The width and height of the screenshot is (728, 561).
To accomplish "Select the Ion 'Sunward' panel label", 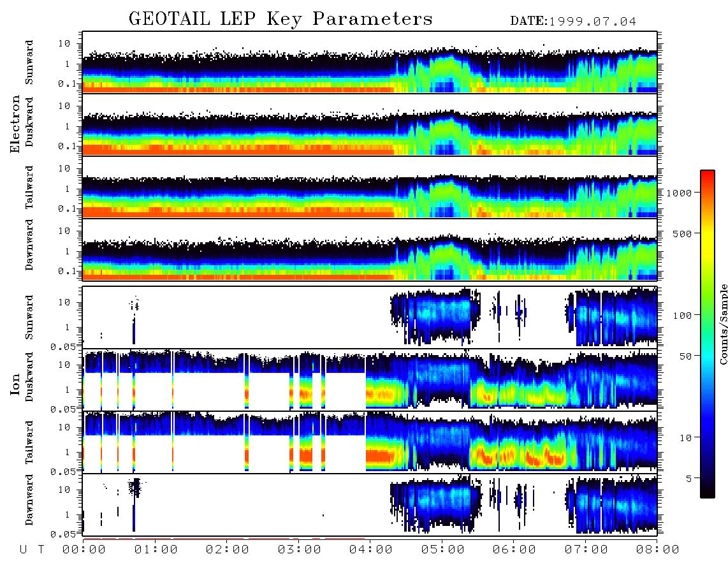I will 29,317.
